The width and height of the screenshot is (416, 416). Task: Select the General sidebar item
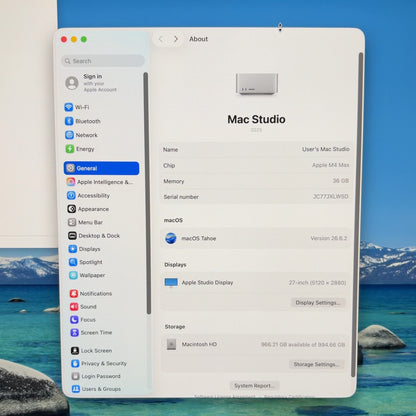tap(101, 168)
